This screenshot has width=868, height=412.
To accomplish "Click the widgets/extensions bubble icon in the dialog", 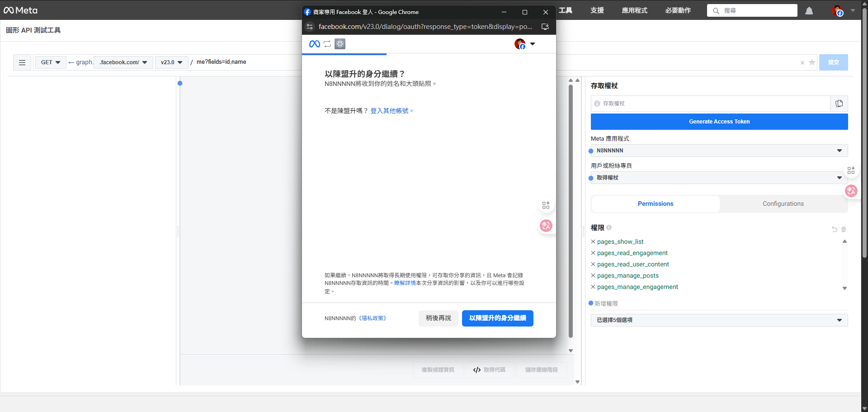I will click(546, 205).
